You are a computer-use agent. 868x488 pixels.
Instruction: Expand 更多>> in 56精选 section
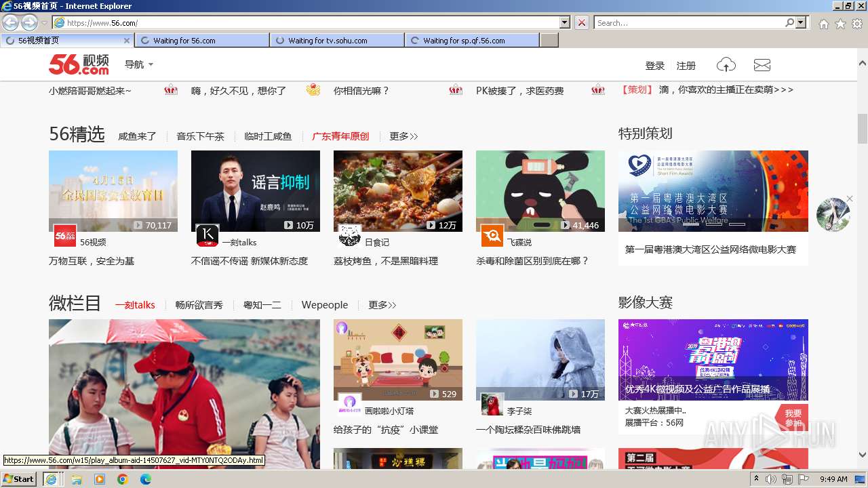coord(403,136)
